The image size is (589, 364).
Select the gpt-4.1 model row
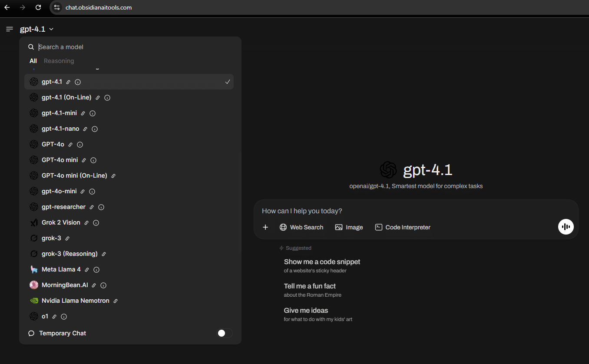129,82
